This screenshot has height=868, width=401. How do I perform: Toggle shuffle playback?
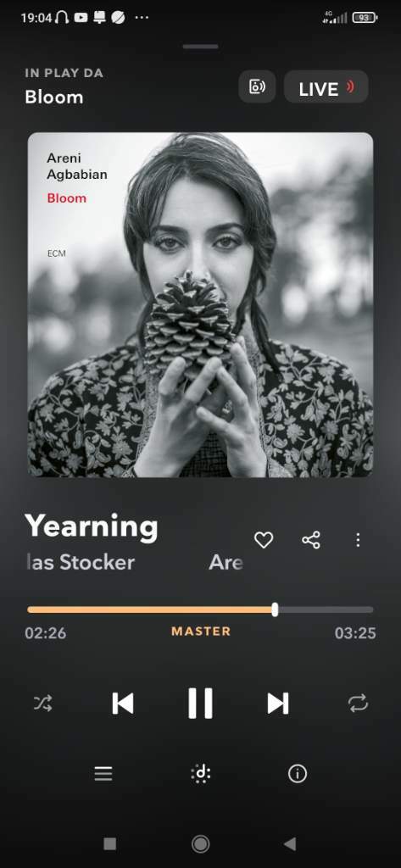(x=43, y=704)
